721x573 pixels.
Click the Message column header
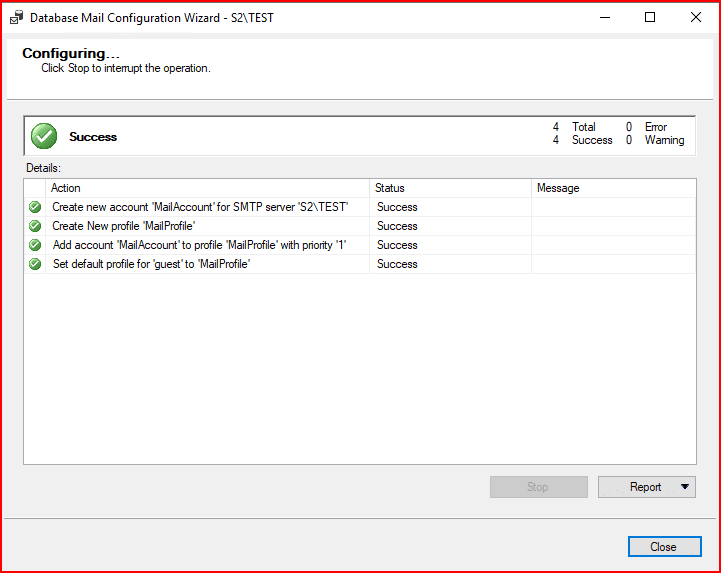(612, 188)
